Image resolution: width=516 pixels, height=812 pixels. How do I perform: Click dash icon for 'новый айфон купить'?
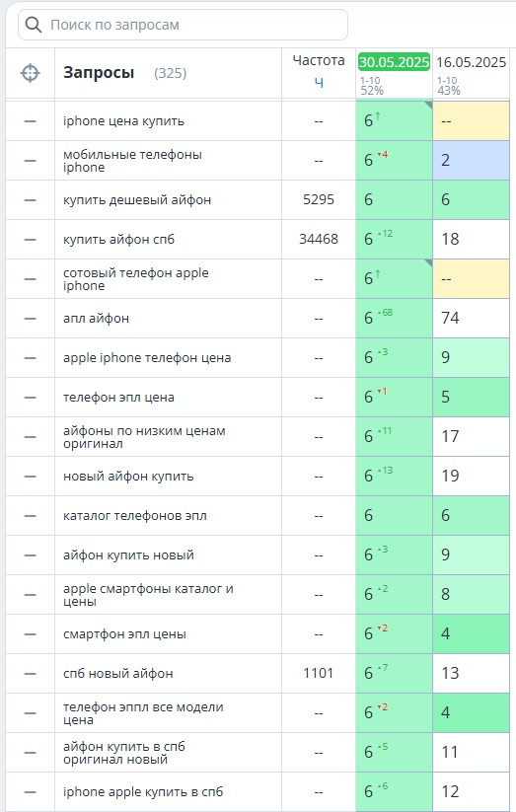(30, 477)
